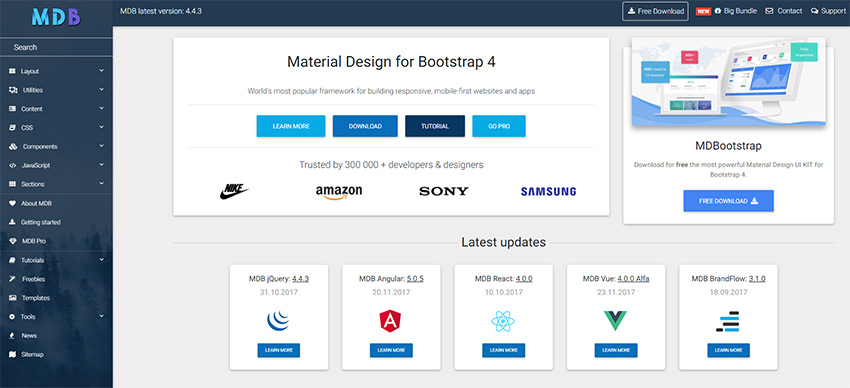Click the JavaScript code icon
The width and height of the screenshot is (850, 388).
(x=12, y=165)
